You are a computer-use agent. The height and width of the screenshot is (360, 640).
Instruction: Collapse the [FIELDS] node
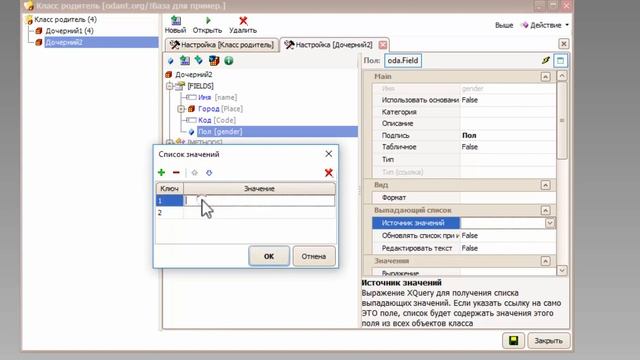click(x=170, y=86)
